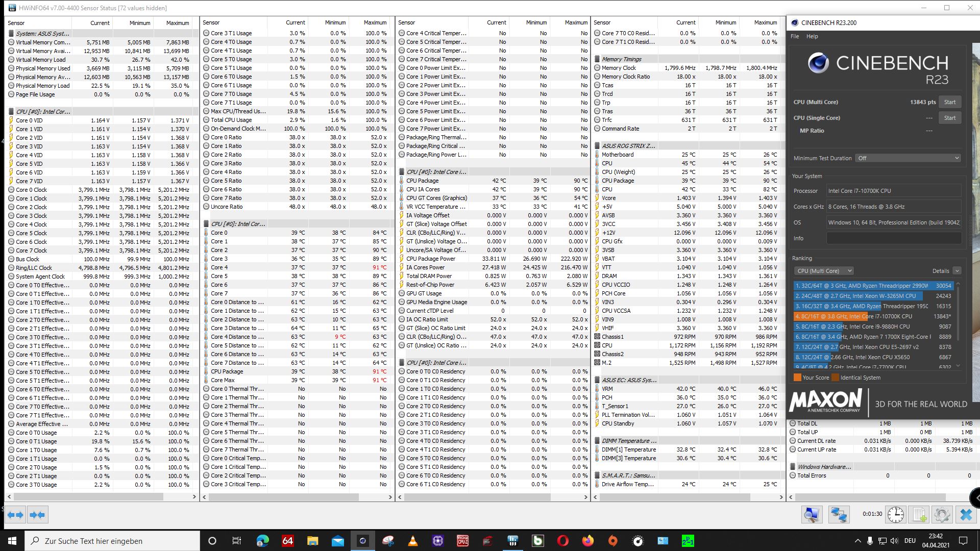Screen dimensions: 980x551
Task: Open the Ranking CPU (Multi Core) dropdown
Action: (x=824, y=271)
